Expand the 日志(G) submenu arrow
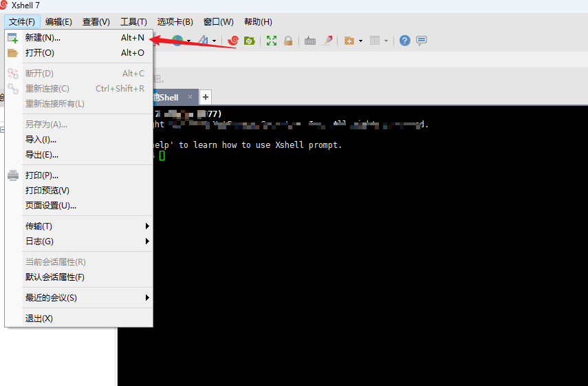The height and width of the screenshot is (386, 588). (147, 242)
